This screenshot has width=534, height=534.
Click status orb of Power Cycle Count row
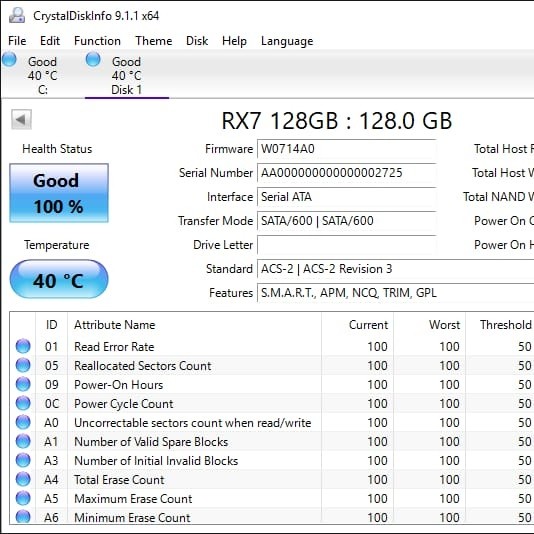coord(23,404)
